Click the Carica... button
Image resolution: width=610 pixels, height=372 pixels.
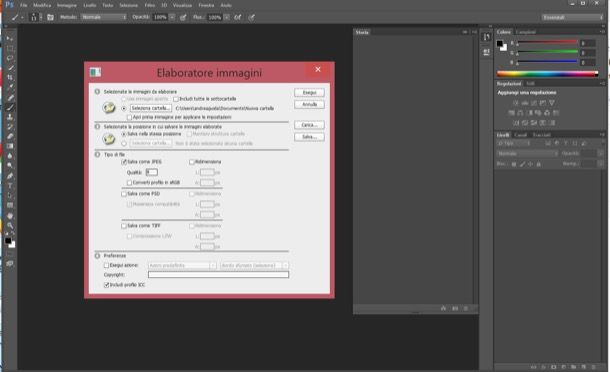[x=309, y=125]
